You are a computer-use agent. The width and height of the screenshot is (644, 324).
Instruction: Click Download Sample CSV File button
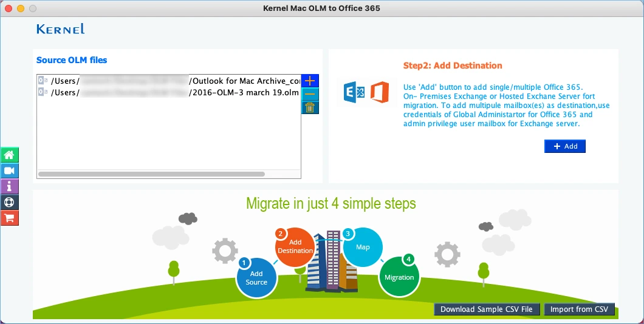tap(486, 309)
